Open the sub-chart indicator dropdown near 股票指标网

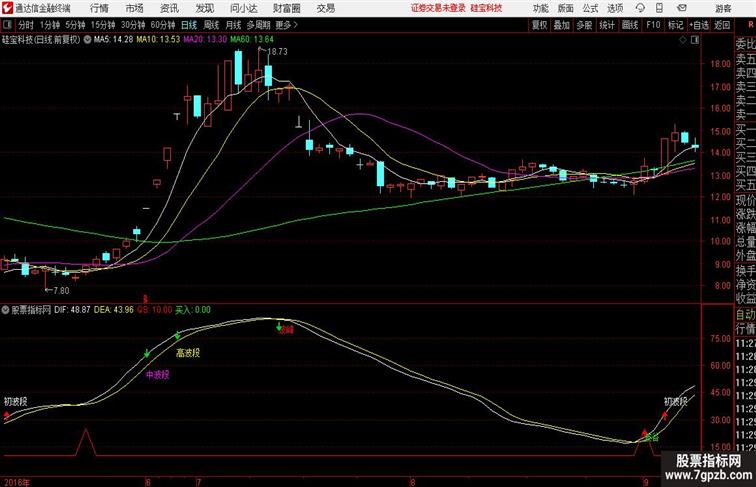coord(5,310)
